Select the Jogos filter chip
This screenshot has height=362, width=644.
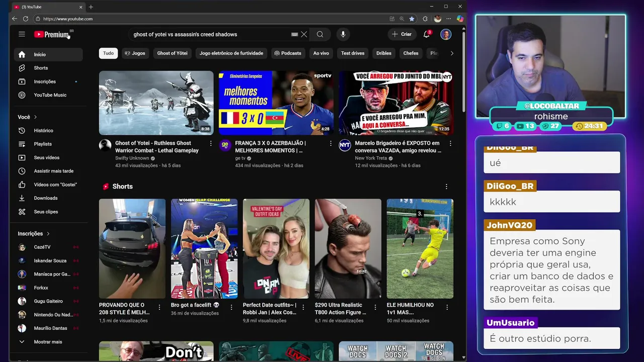[x=135, y=53]
